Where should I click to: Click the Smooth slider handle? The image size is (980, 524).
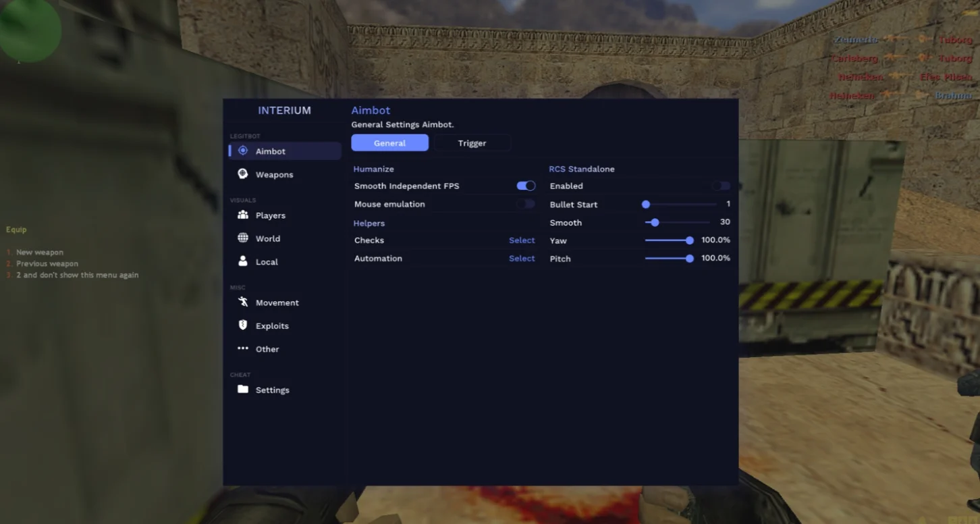pyautogui.click(x=655, y=222)
